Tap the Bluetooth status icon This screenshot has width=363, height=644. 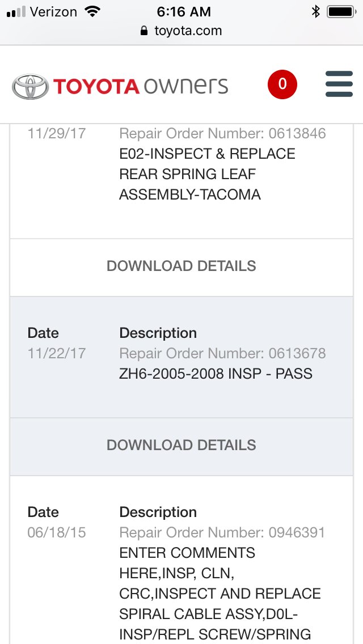315,11
